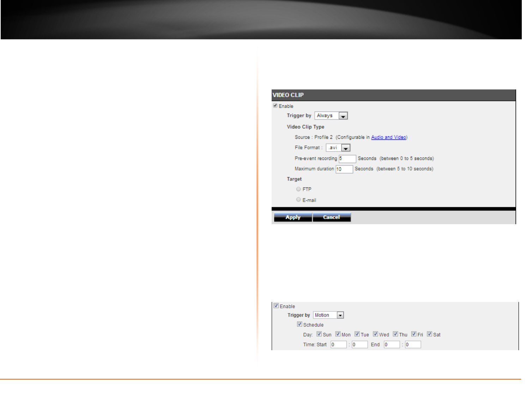Viewport: 532px width, 412px height.
Task: Toggle the Sat day checkbox
Action: pyautogui.click(x=430, y=334)
